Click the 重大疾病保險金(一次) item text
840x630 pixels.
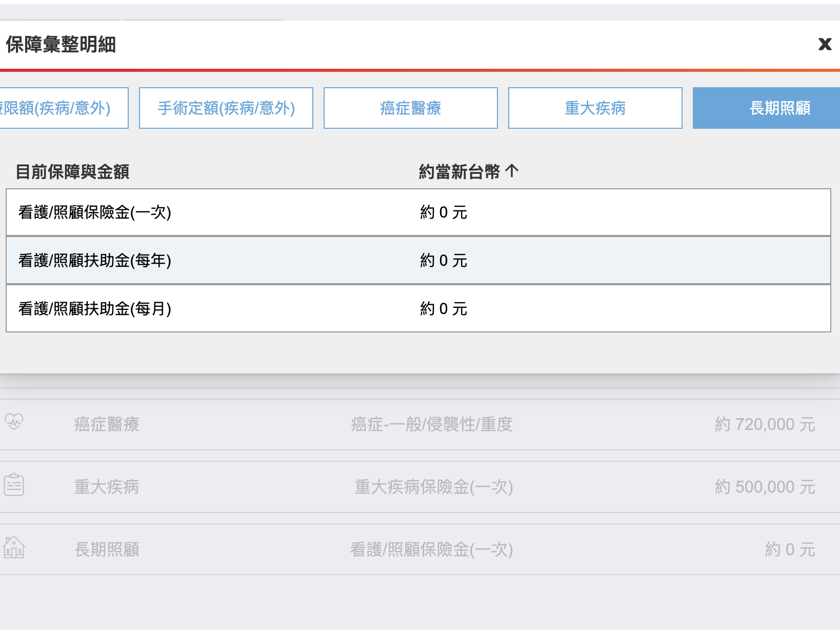[433, 487]
